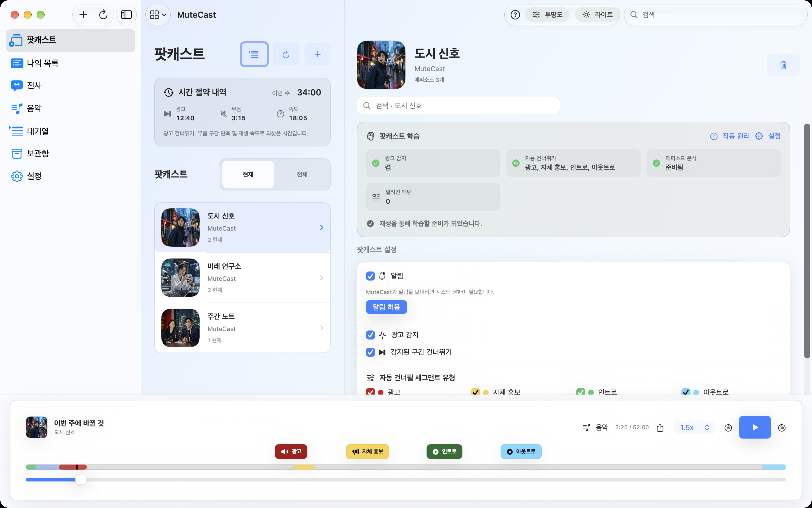Expand the 미래 연구소 podcast row chevron

pyautogui.click(x=321, y=277)
